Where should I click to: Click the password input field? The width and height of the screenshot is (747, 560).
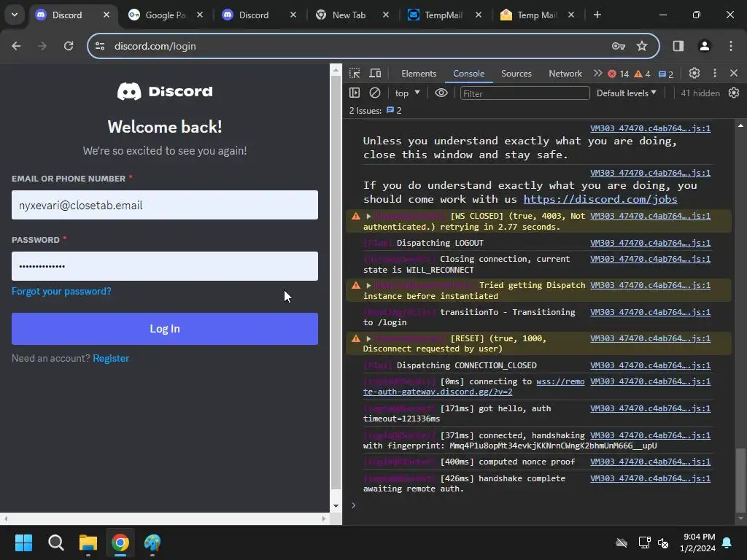(x=165, y=265)
